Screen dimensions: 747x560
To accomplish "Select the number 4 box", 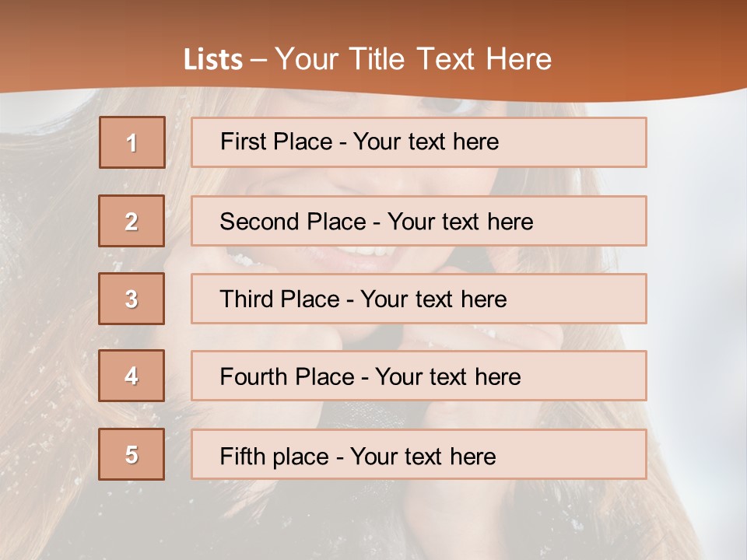I will point(132,376).
